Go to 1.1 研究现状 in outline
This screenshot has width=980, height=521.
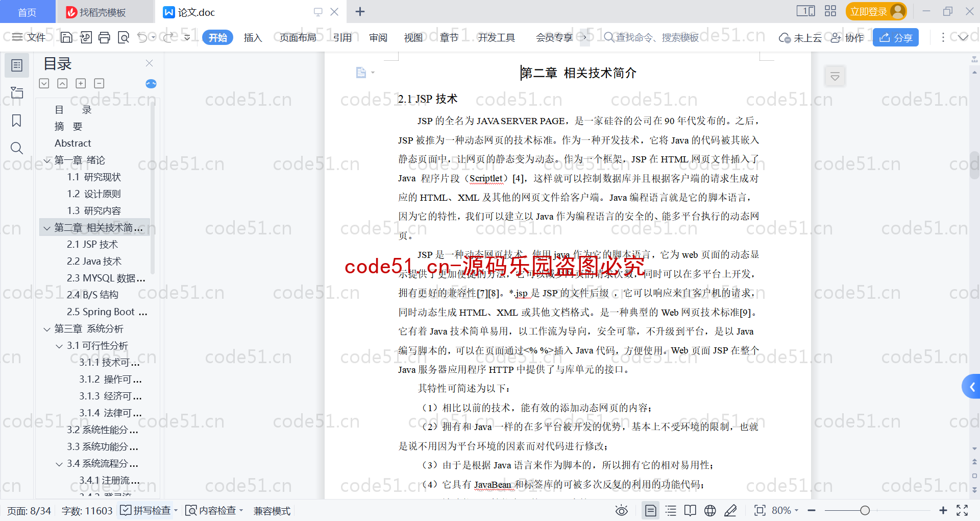point(94,177)
